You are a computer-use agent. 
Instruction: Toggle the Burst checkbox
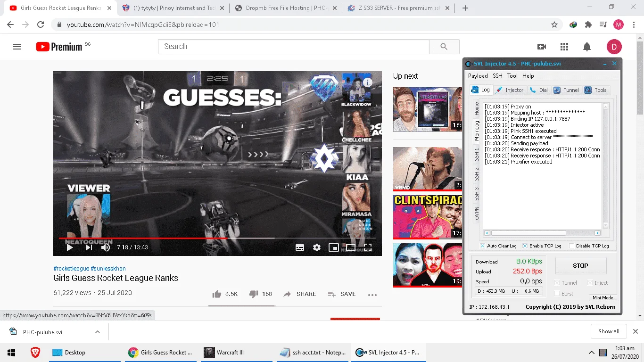click(557, 293)
